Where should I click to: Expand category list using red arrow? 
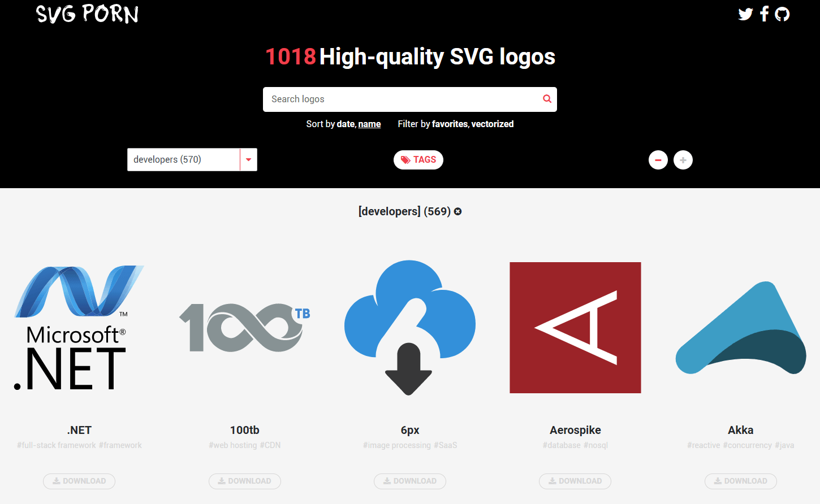[248, 160]
